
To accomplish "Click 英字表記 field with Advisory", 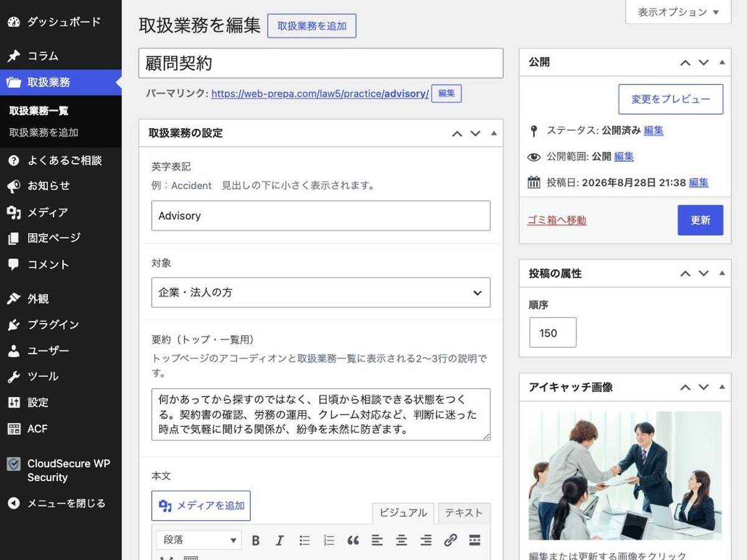I will coord(321,216).
